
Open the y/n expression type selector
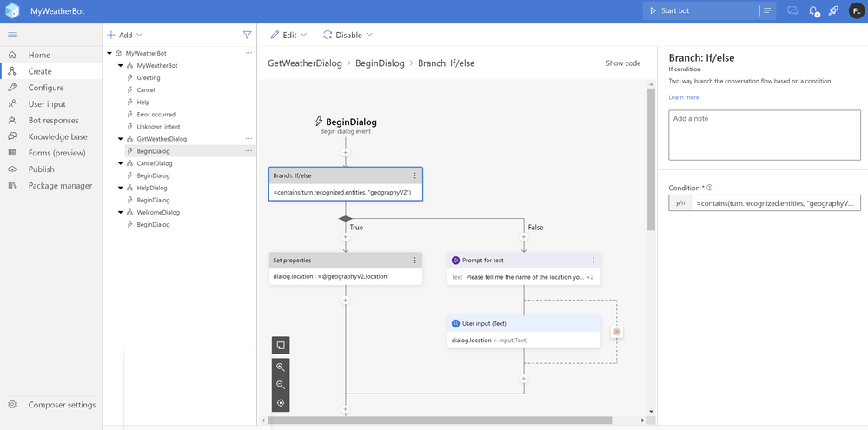pyautogui.click(x=680, y=203)
